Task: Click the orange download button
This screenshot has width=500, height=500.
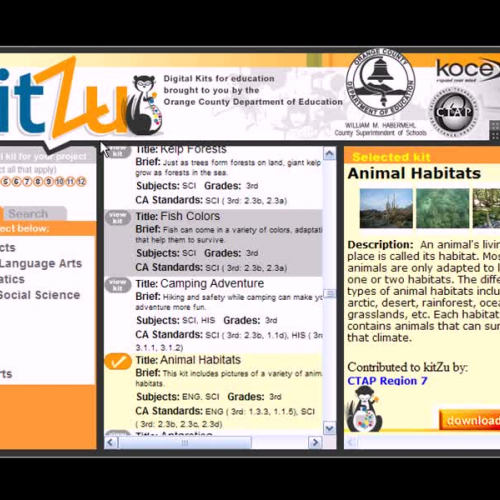Action: tap(470, 420)
